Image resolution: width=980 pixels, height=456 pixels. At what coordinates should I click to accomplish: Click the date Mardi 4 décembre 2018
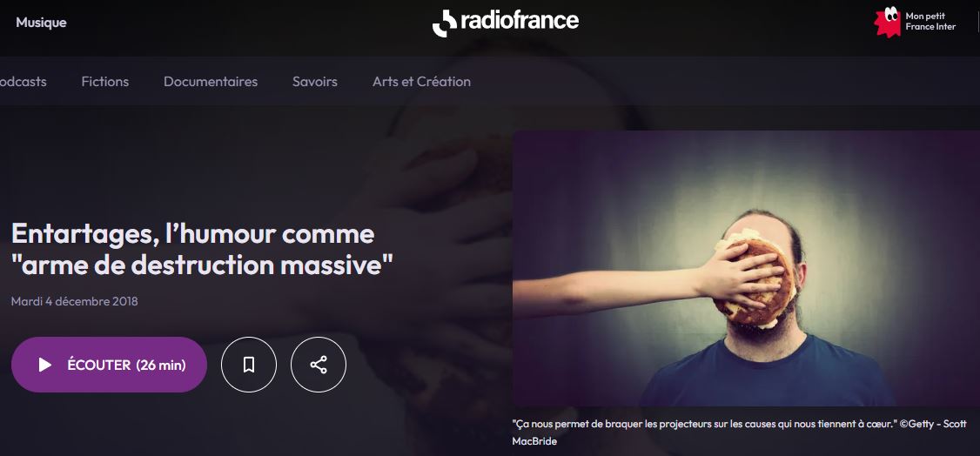pos(74,302)
